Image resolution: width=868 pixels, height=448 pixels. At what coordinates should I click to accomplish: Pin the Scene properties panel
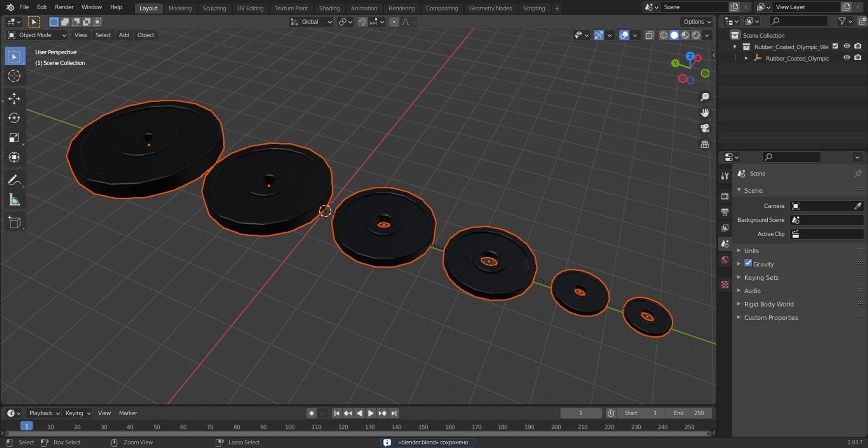coord(858,174)
